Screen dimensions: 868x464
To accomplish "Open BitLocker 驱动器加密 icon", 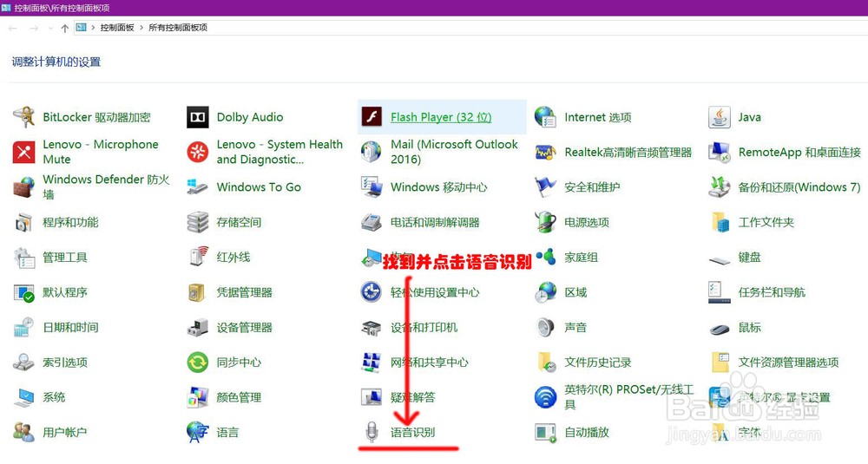I will click(23, 117).
